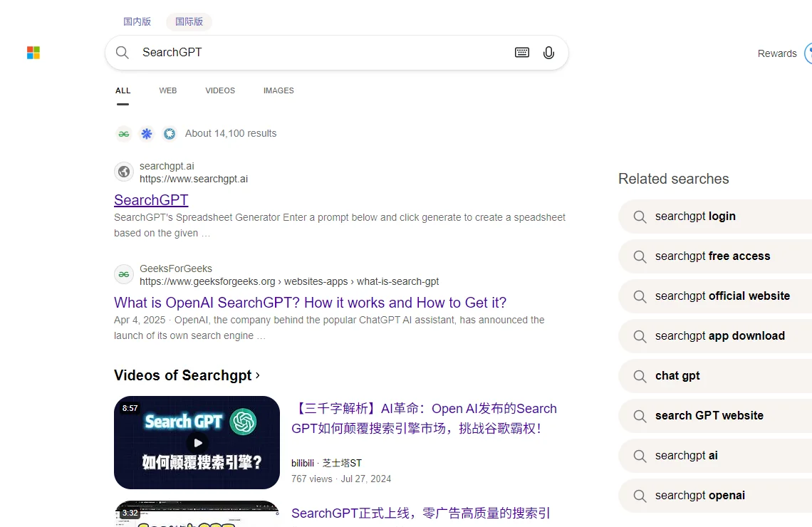Search related term searchgpt ai
Screen dimensions: 812x527
(x=715, y=456)
